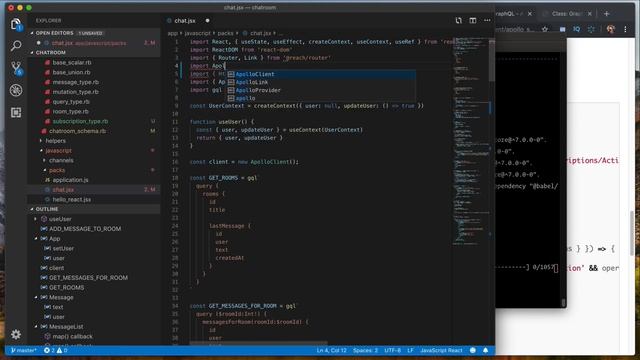Viewport: 640px width, 360px height.
Task: Open base_union.rb in explorer
Action: tap(71, 72)
